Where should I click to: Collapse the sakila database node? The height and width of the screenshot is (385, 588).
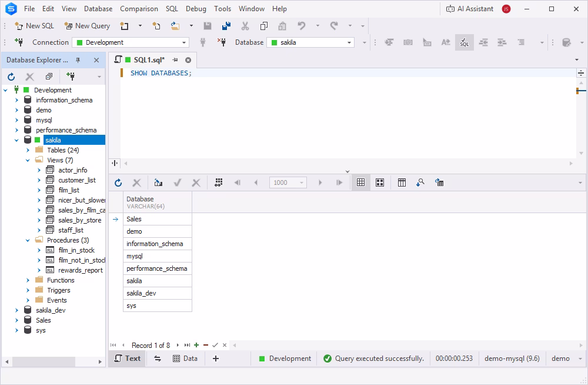point(16,140)
